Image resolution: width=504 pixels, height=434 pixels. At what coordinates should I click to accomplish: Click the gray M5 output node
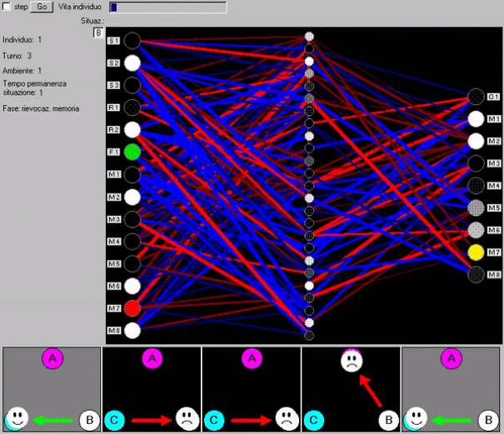pyautogui.click(x=476, y=207)
